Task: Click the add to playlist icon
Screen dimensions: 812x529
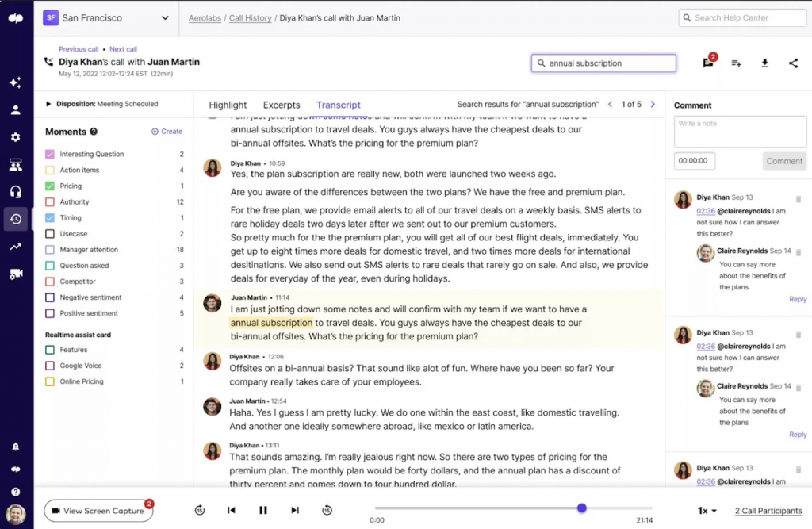Action: [736, 63]
